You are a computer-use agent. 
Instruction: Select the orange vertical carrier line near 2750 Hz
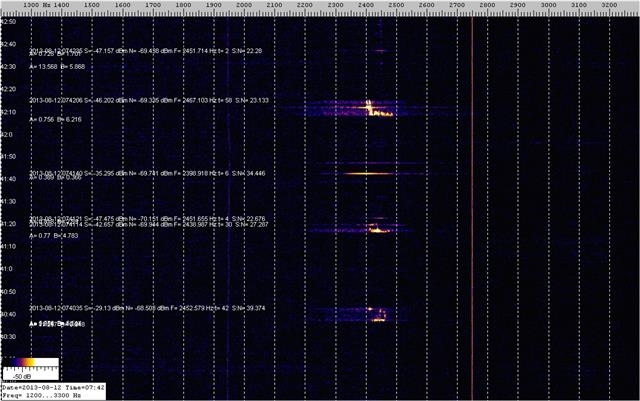click(471, 200)
